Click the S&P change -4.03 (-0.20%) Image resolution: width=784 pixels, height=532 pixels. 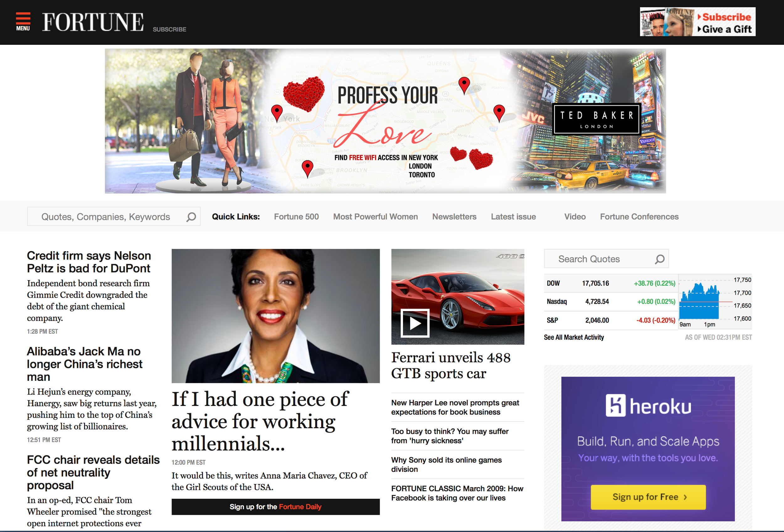(x=655, y=320)
